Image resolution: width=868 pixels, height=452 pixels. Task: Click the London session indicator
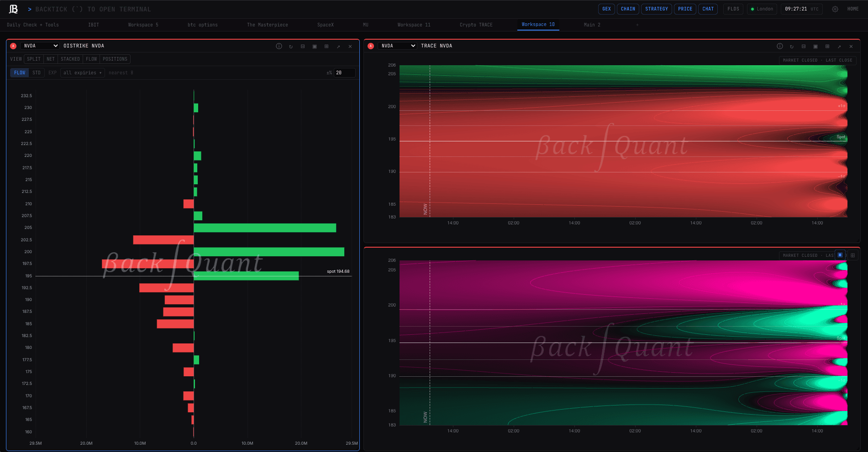[x=762, y=9]
